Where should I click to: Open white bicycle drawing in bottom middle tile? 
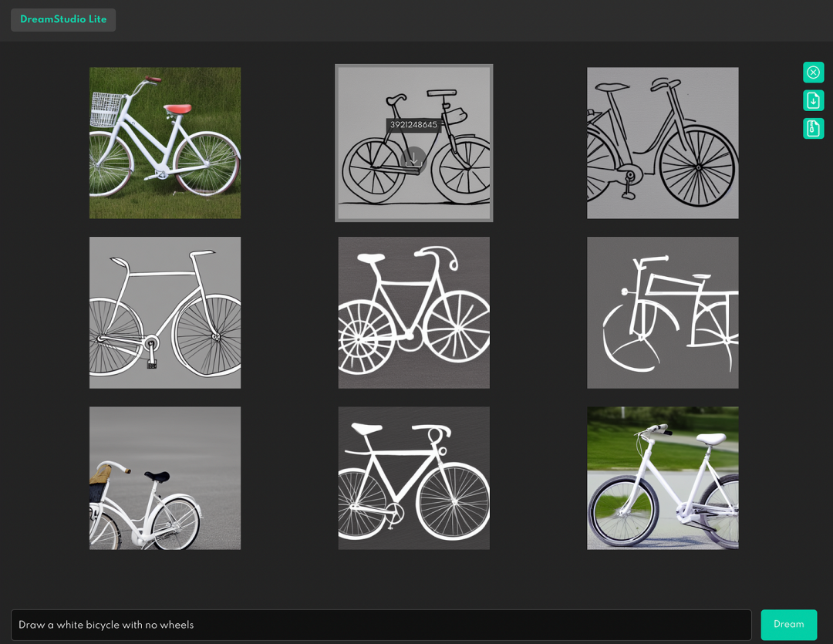tap(414, 478)
